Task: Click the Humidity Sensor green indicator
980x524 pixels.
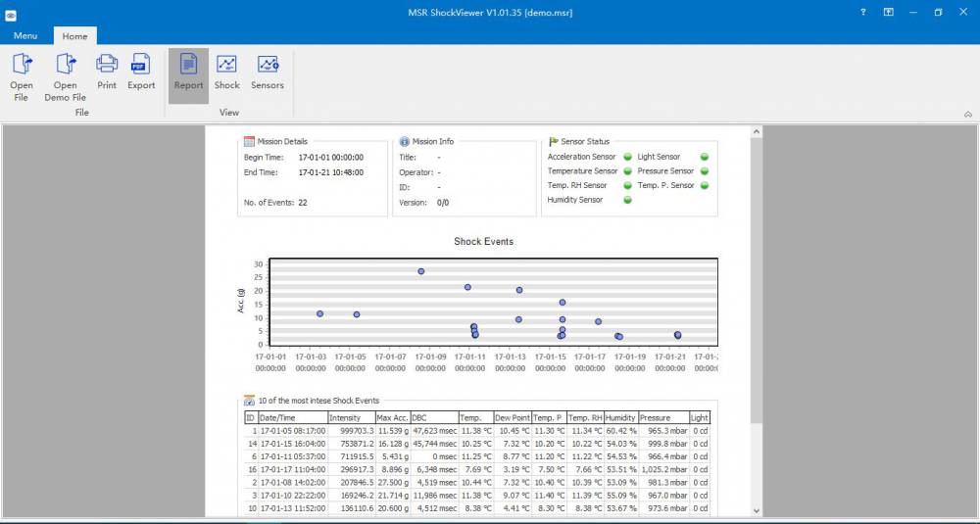Action: 627,200
